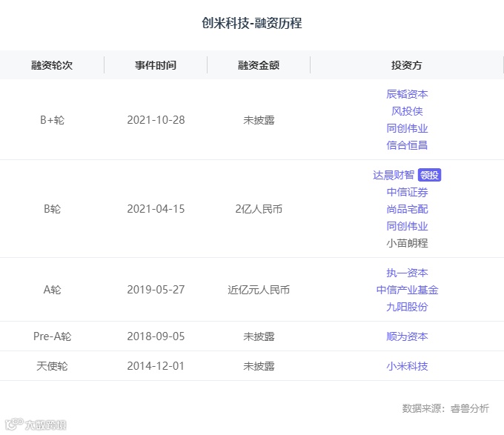Click 未披露 in the 天使轮 row
Screen dimensions: 504x435
259,366
